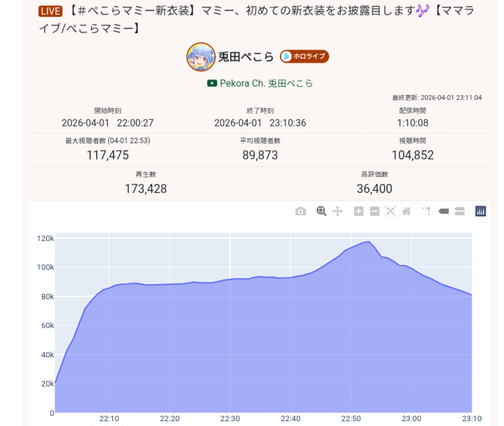Click the Zoom in plus icon
This screenshot has width=504, height=426.
tap(359, 211)
